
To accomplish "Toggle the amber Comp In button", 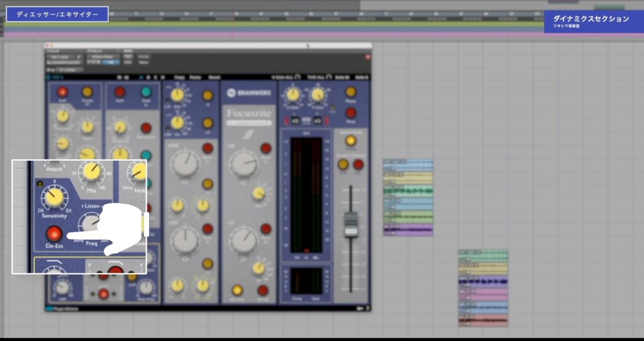I will click(87, 92).
